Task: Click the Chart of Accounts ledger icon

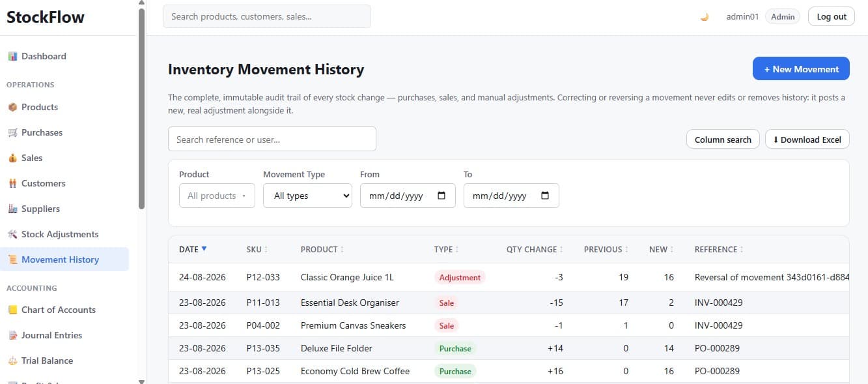Action: [12, 310]
